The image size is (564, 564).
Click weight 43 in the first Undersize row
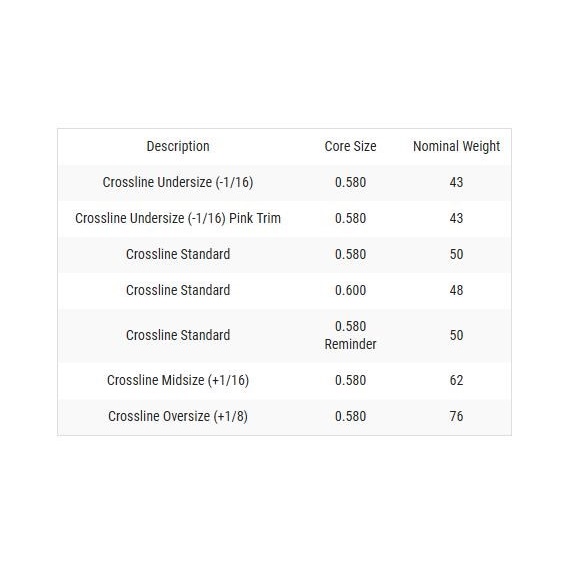[x=456, y=182]
